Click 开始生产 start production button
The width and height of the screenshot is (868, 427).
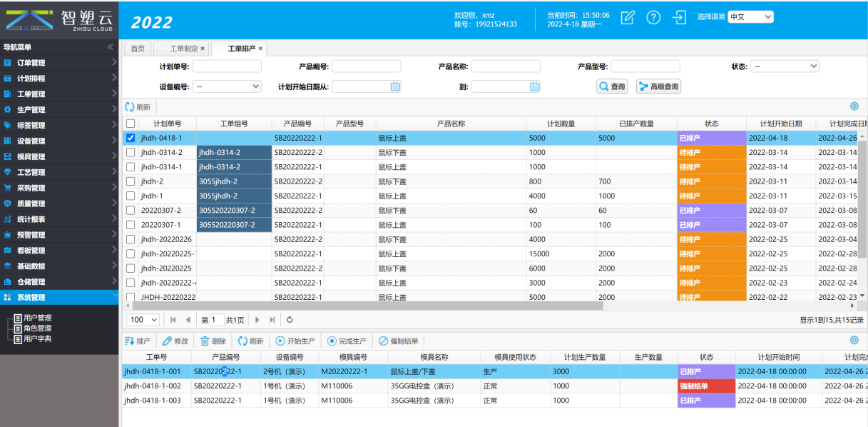(295, 341)
